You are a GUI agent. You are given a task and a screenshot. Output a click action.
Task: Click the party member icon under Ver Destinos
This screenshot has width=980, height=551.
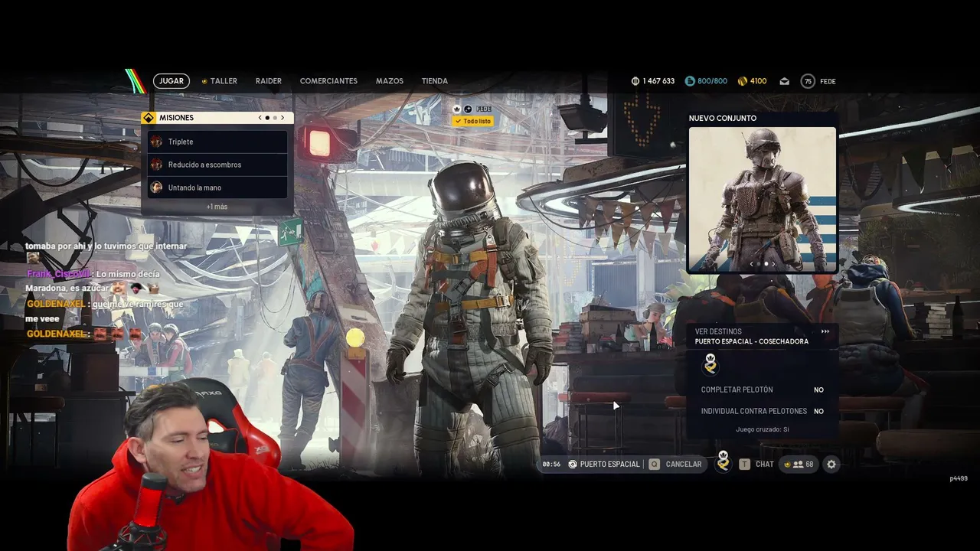pyautogui.click(x=710, y=364)
